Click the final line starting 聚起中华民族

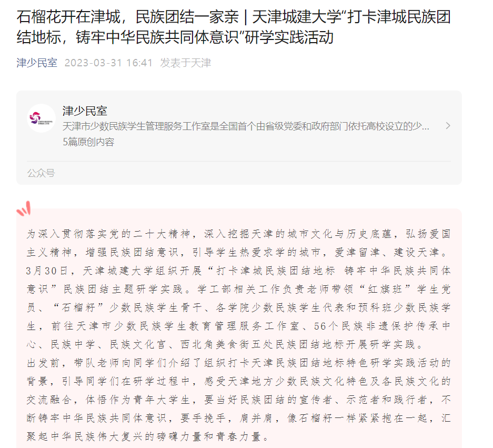148,436
